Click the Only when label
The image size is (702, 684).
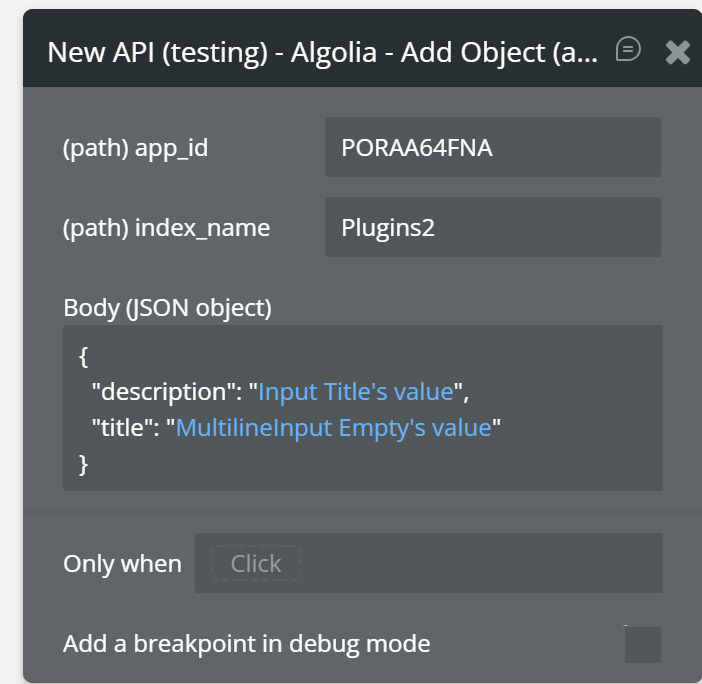pyautogui.click(x=122, y=564)
